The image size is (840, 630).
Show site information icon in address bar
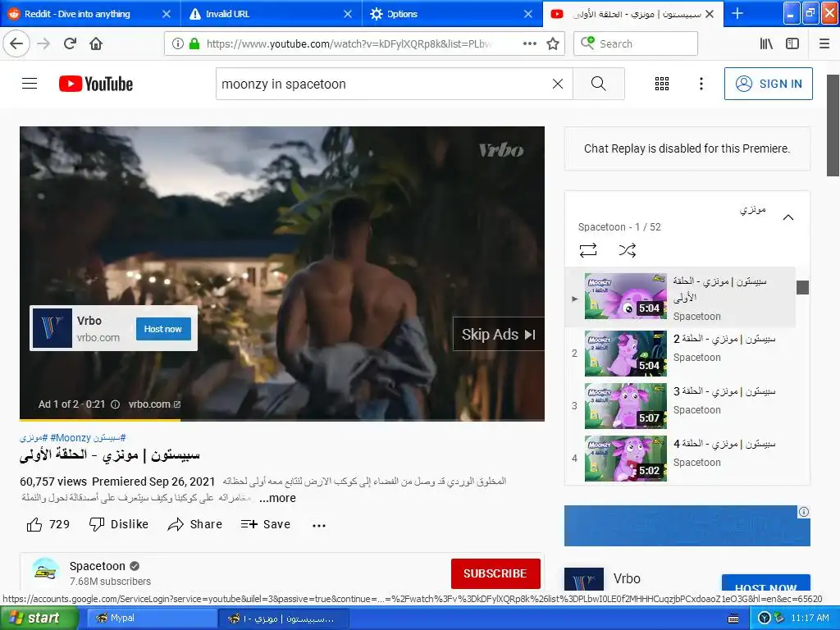[178, 43]
